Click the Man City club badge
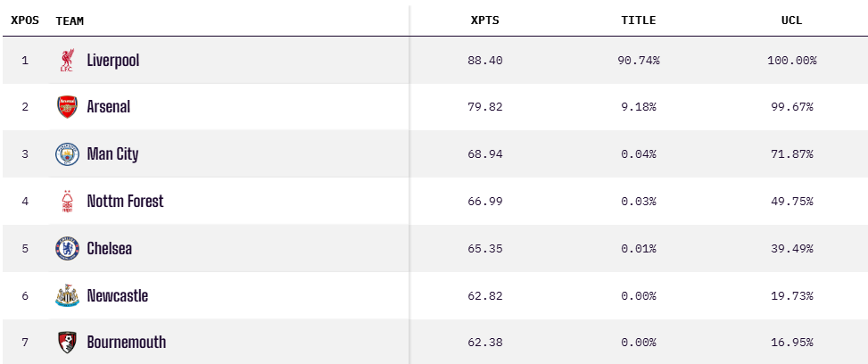Viewport: 868px width, 364px height. tap(67, 154)
